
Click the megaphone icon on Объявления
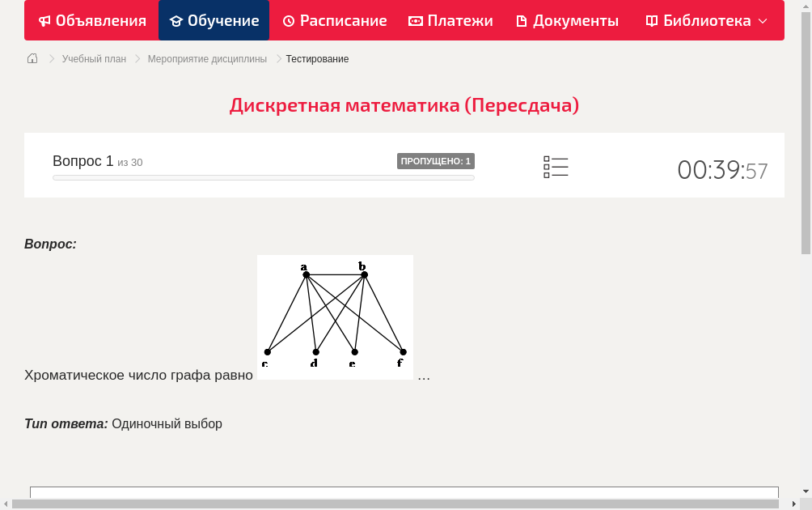pyautogui.click(x=46, y=20)
